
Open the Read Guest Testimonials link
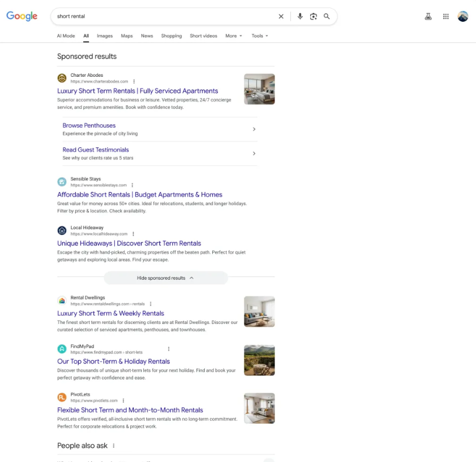pos(95,150)
